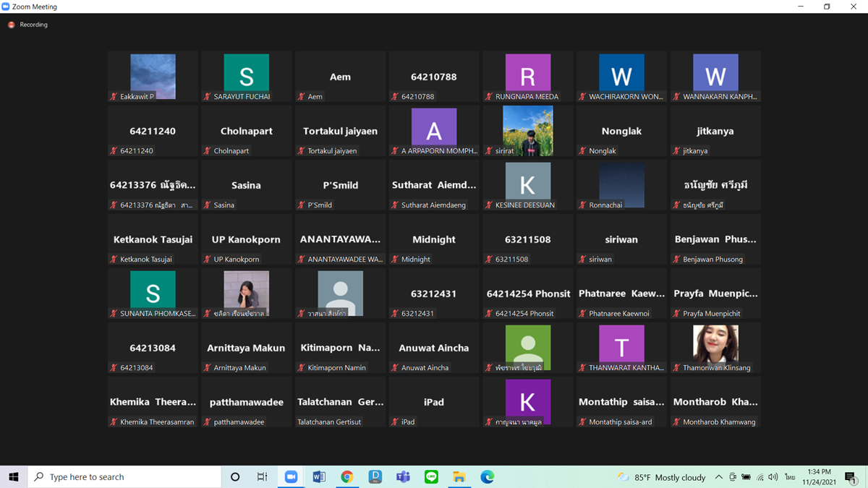Click the volume icon in system tray

773,477
